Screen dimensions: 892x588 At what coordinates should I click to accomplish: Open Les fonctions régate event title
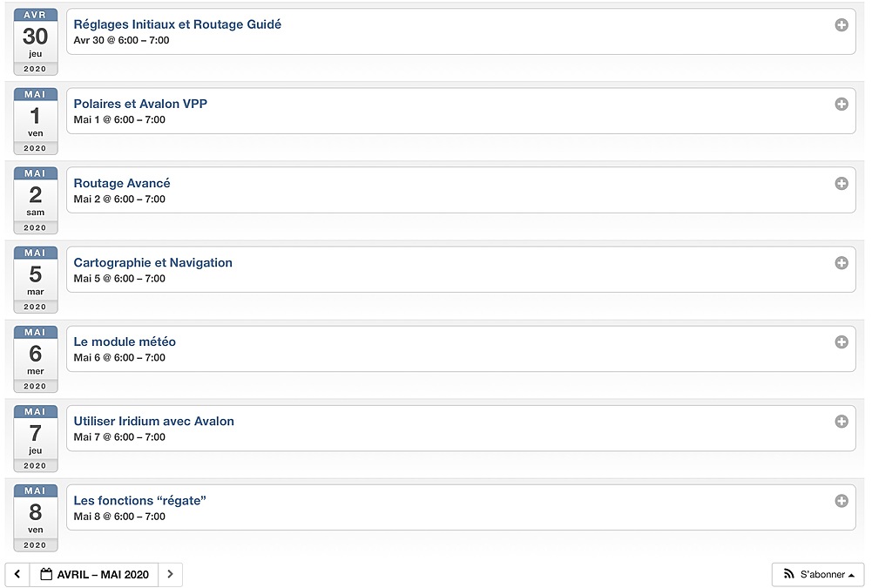pos(140,500)
